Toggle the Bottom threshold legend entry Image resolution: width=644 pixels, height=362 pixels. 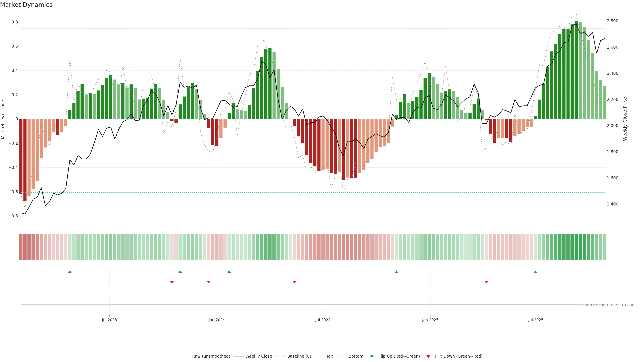(x=356, y=356)
